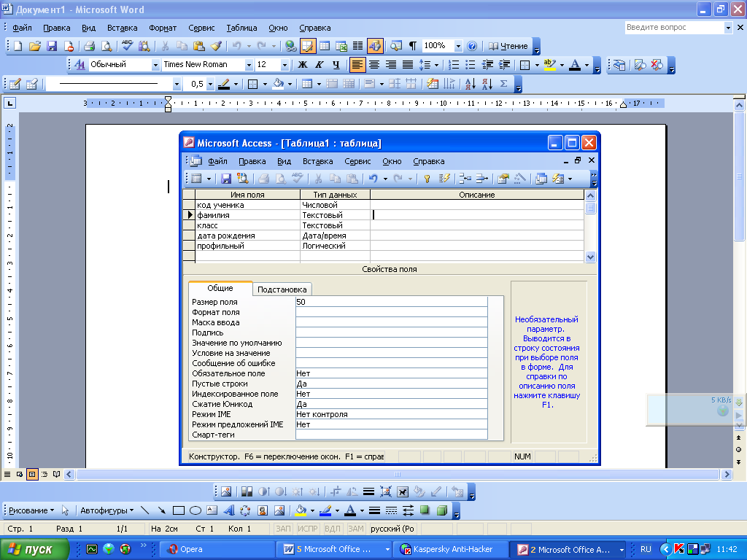Screen dimensions: 747x560
Task: Select the Arrow drawing tool
Action: point(161,510)
